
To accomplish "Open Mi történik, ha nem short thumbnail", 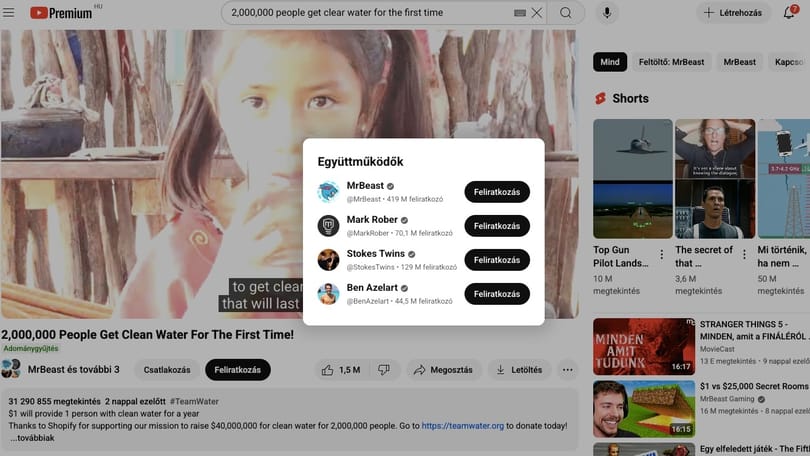I will coord(784,179).
